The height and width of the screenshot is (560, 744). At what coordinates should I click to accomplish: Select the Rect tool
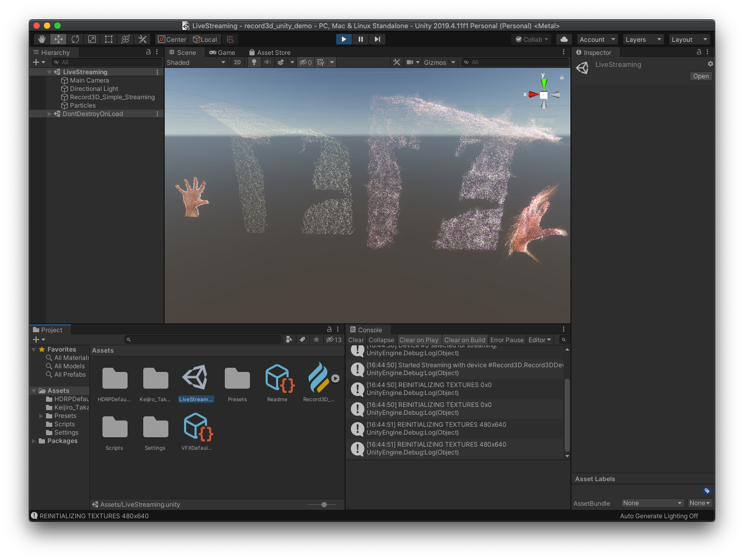(x=109, y=39)
